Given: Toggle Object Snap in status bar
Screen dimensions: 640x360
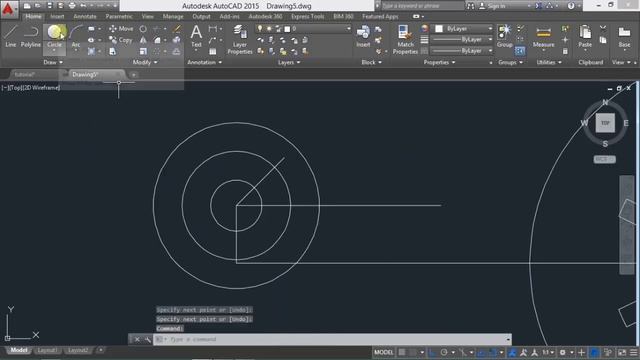Looking at the screenshot, I should [493, 352].
